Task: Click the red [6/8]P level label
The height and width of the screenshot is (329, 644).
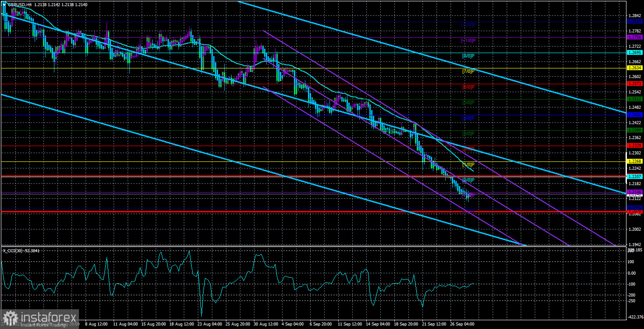Action: (469, 87)
